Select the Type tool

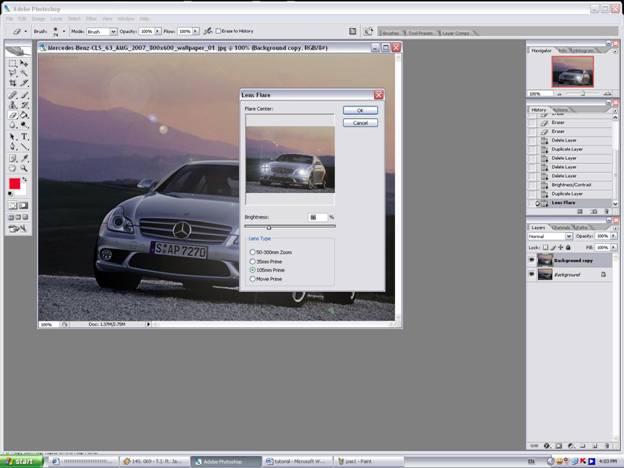coord(24,136)
